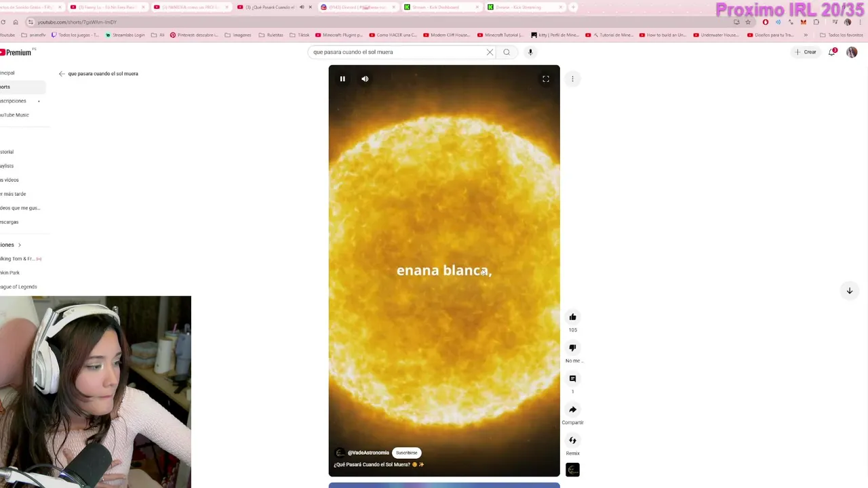Go to next Short with down arrow
This screenshot has width=868, height=488.
click(849, 291)
